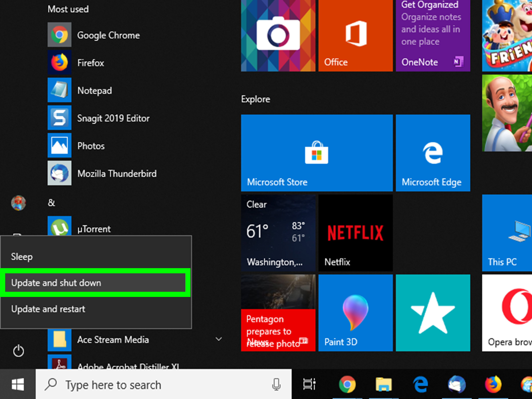532x399 pixels.
Task: Launch the Photos app
Action: coord(135,145)
